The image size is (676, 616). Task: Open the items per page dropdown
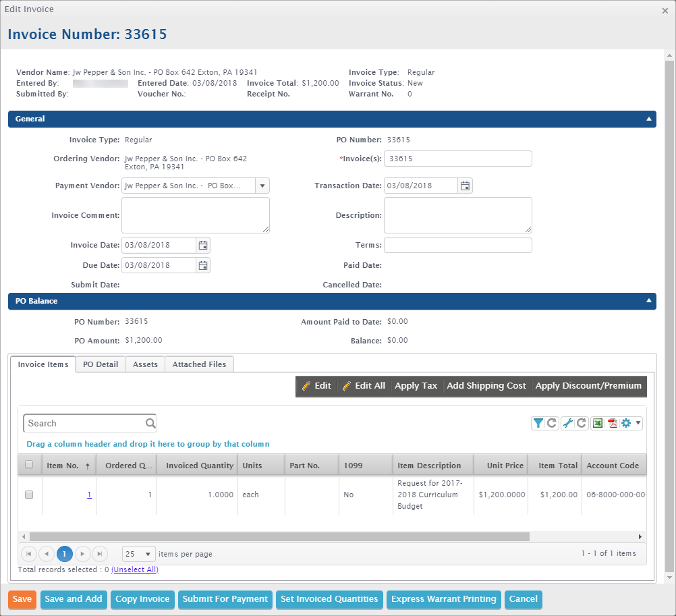pyautogui.click(x=139, y=554)
